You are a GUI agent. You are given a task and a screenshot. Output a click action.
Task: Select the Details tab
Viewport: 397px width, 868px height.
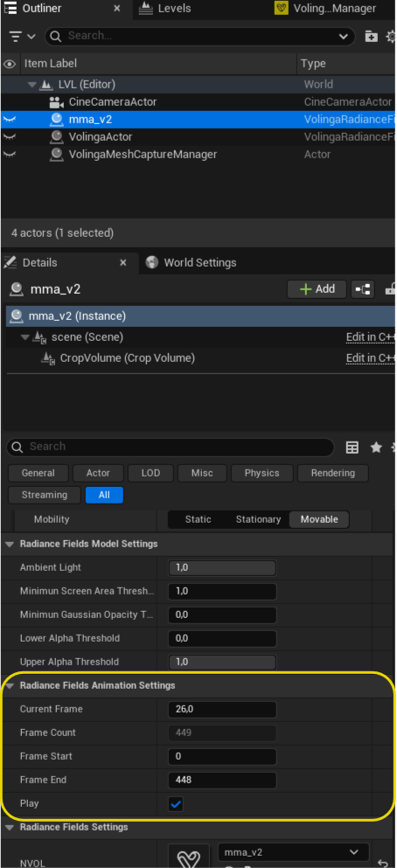pyautogui.click(x=39, y=263)
